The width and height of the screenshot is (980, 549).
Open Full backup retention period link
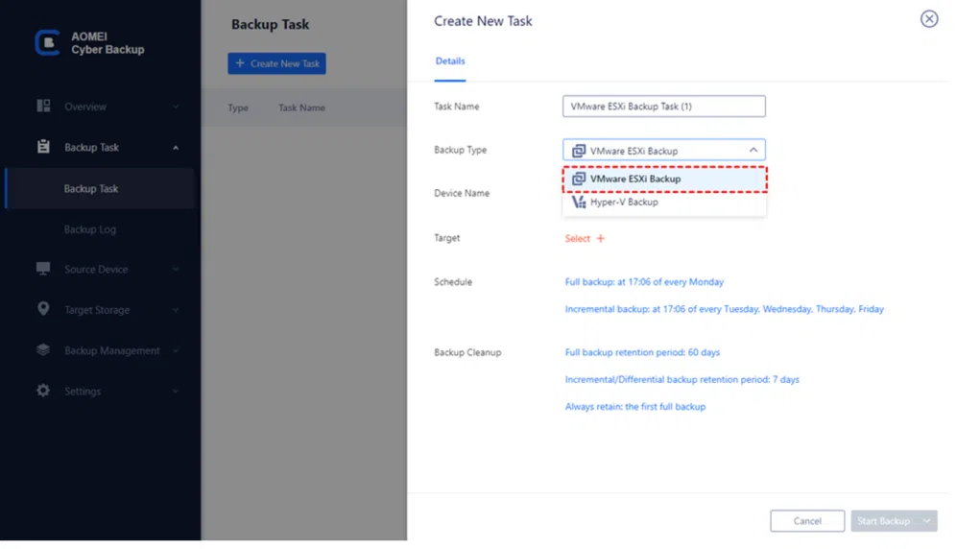(x=642, y=352)
